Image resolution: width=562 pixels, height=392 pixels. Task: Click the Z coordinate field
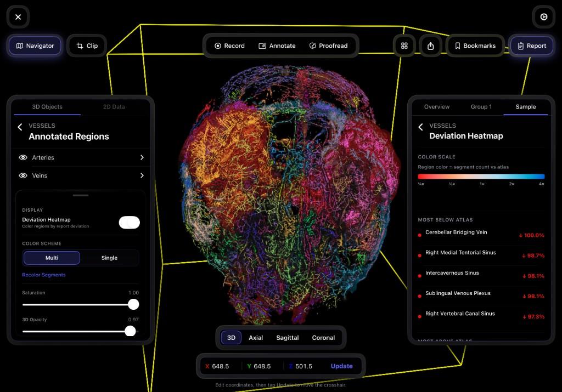click(x=304, y=366)
